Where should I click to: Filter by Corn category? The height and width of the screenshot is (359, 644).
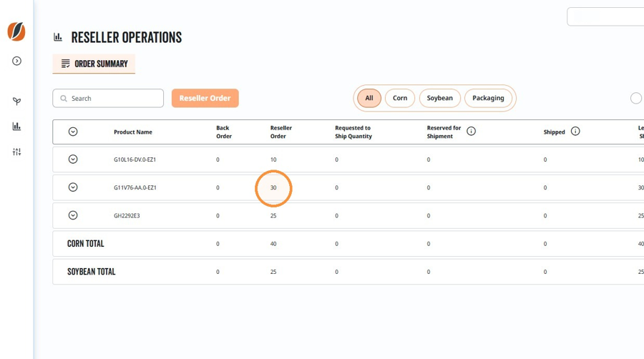[x=399, y=99]
